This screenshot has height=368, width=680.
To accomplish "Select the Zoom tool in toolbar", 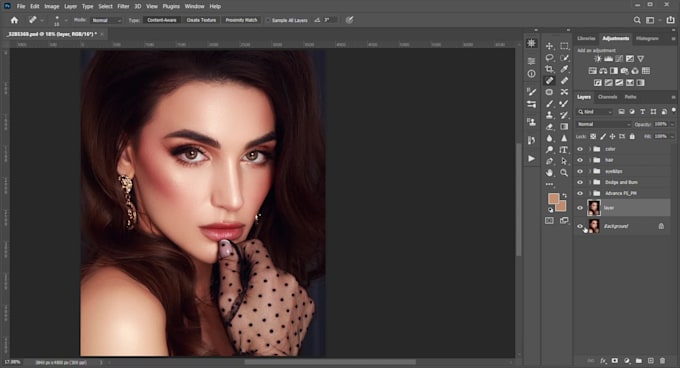I will pyautogui.click(x=564, y=173).
